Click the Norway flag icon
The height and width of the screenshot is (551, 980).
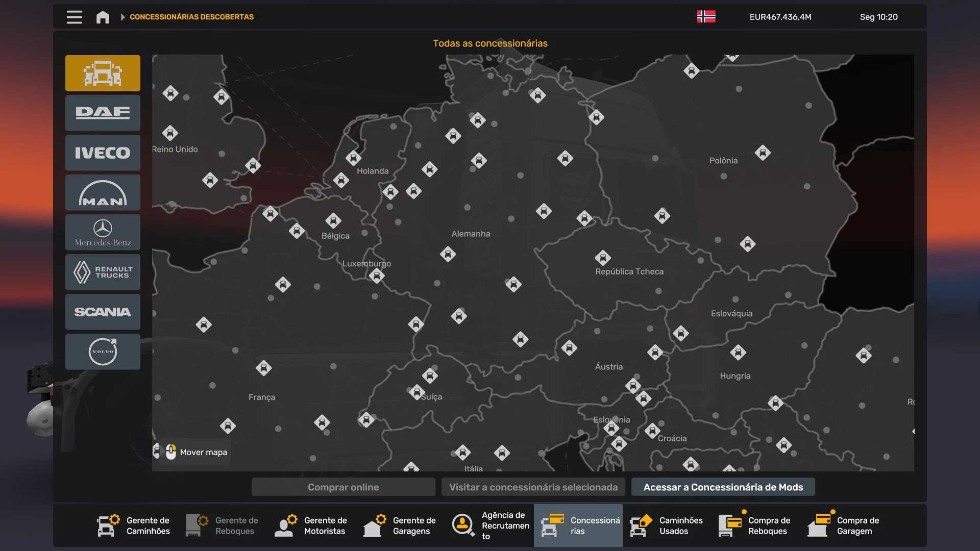pos(706,17)
